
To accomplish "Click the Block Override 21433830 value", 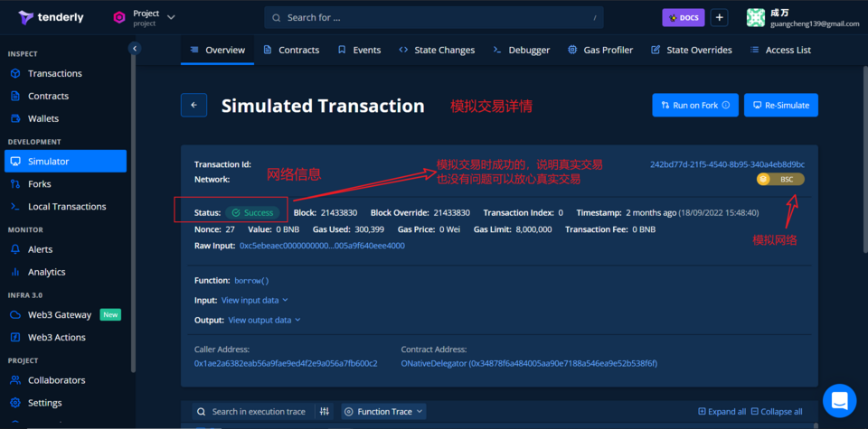I will point(452,213).
